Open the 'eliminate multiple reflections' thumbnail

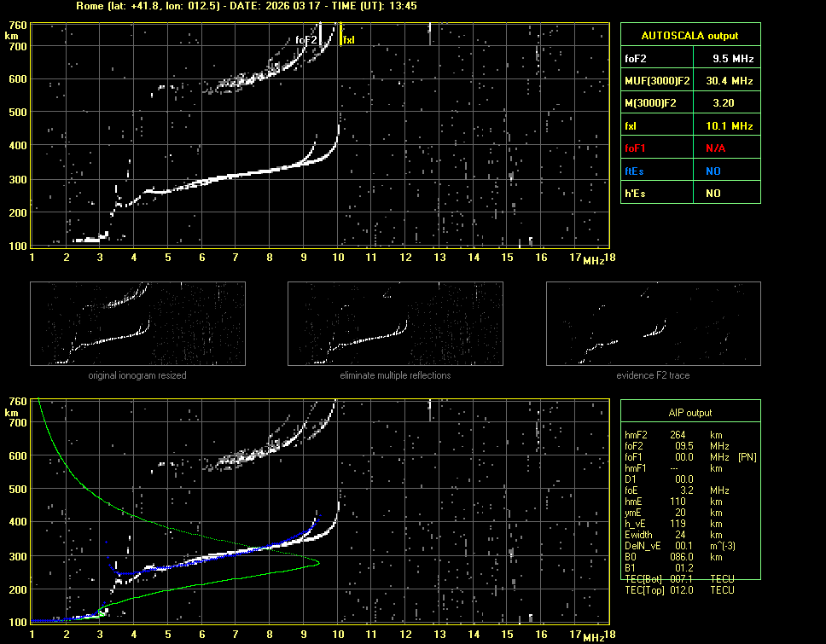coord(395,325)
